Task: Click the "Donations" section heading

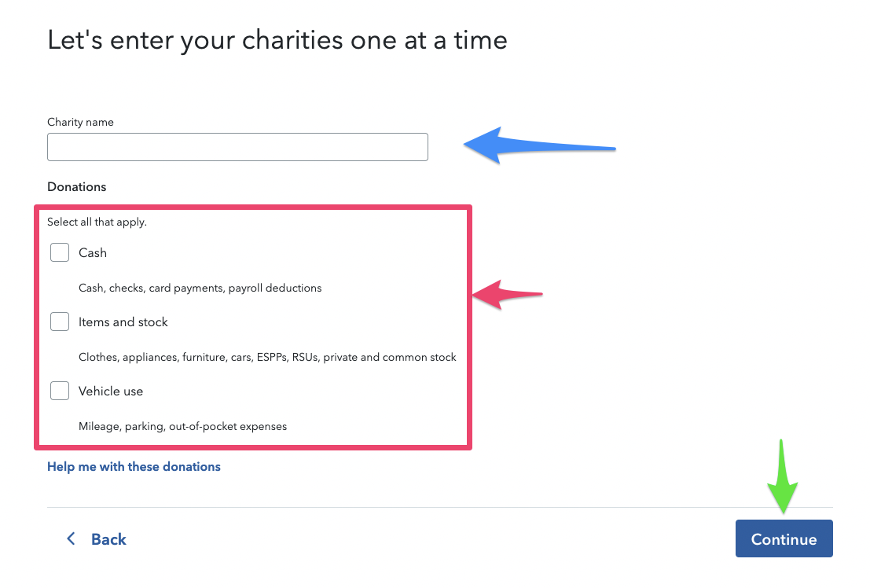Action: point(77,187)
